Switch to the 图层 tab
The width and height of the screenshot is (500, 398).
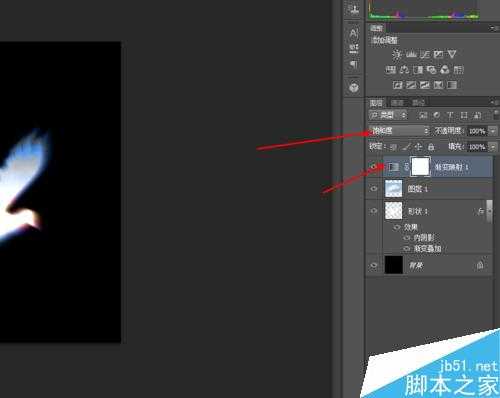point(377,103)
